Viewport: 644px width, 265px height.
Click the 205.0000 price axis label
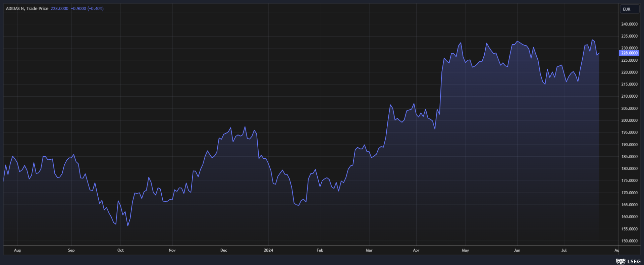pos(629,108)
